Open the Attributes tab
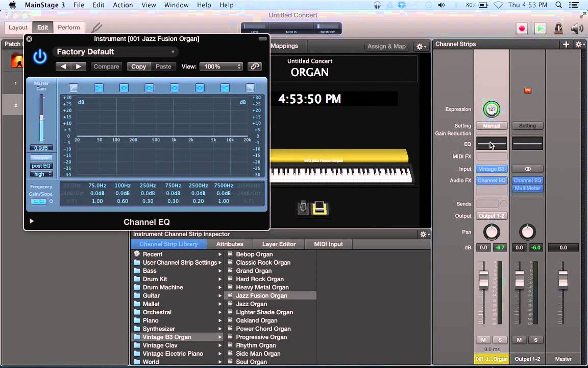Screen dimensions: 588x368 tap(230, 244)
